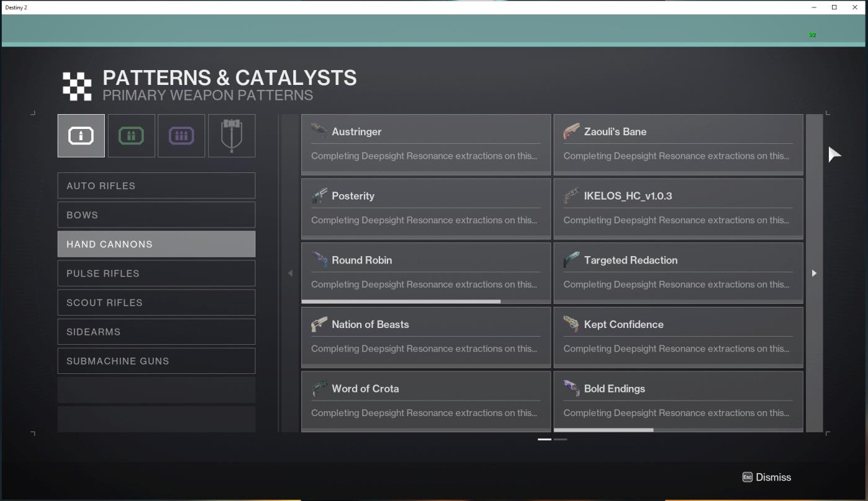Open the Scout Rifles category
This screenshot has width=868, height=501.
coord(156,302)
